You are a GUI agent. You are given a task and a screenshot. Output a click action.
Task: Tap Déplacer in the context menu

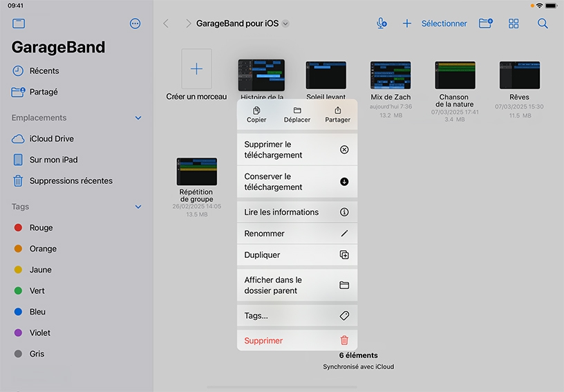pyautogui.click(x=297, y=115)
